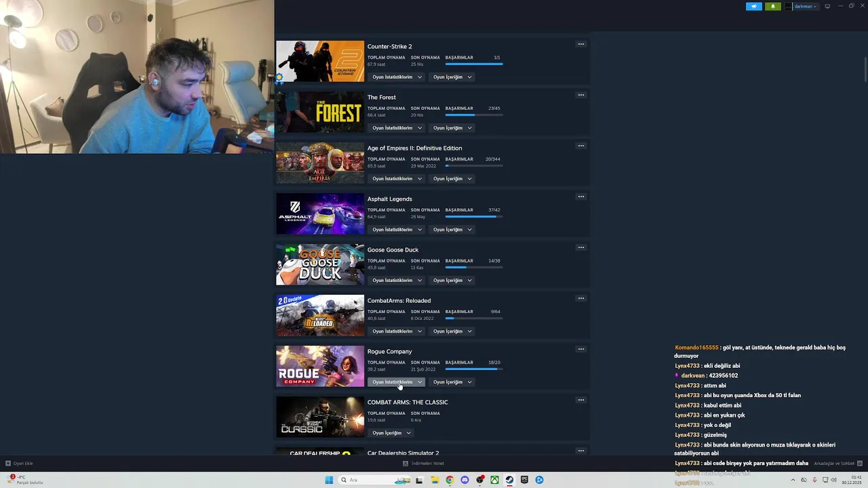This screenshot has height=488, width=868.
Task: Open the green notifications bell
Action: (773, 6)
